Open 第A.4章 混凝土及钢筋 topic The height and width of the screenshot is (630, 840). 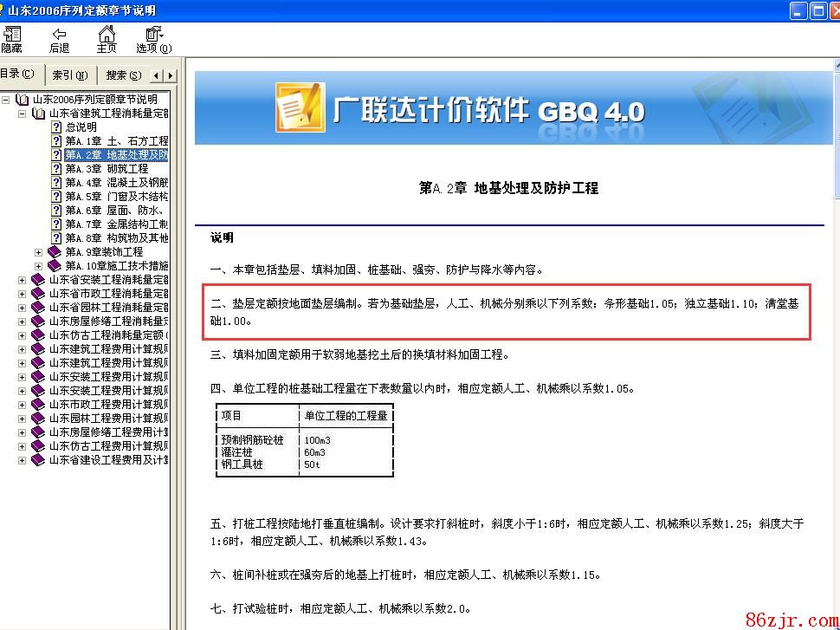click(x=116, y=183)
